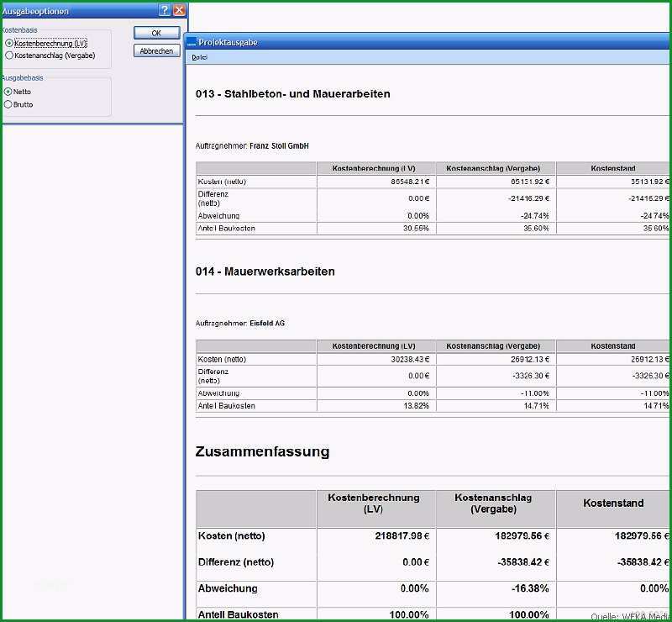The width and height of the screenshot is (672, 622).
Task: Click Kosten (netto) row label in summary
Action: (x=232, y=535)
